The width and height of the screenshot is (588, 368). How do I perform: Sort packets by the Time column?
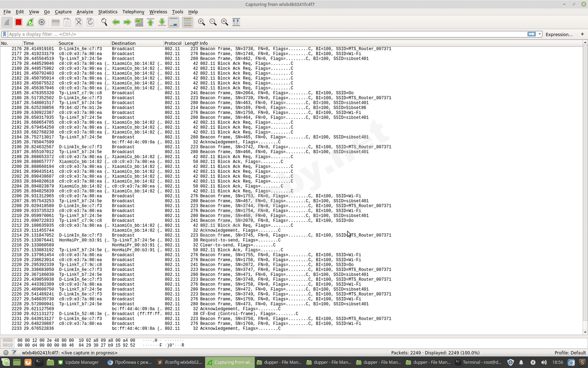coord(40,43)
